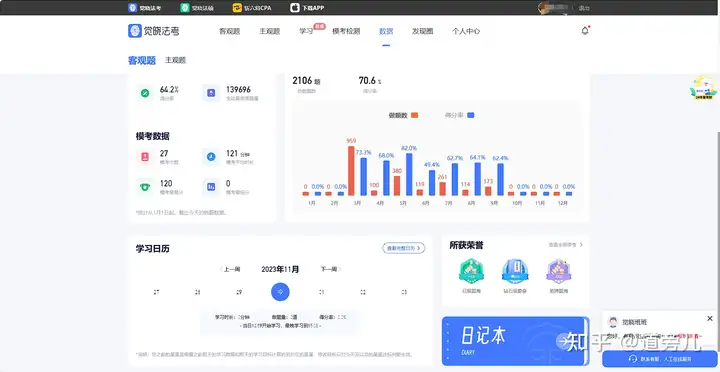The image size is (720, 372).
Task: Click the green shield icon in the top bar
Action: [185, 8]
